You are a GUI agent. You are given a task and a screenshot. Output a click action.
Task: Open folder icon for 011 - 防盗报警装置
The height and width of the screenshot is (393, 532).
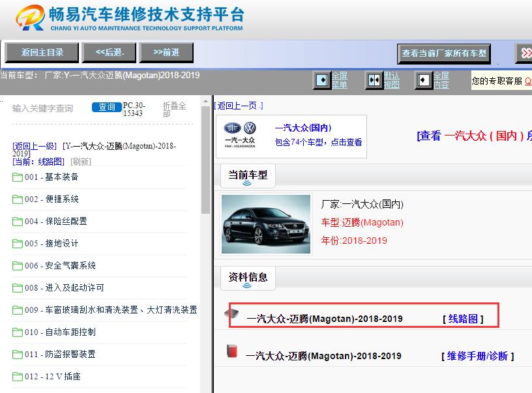[18, 355]
